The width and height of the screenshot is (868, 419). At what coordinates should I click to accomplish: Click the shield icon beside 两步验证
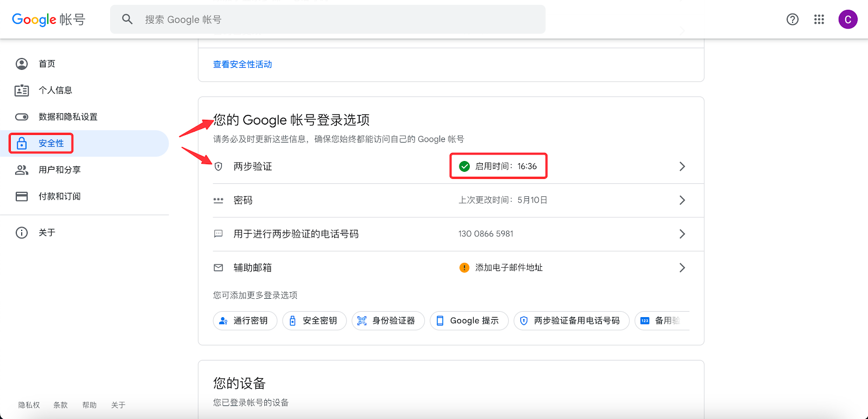point(219,166)
